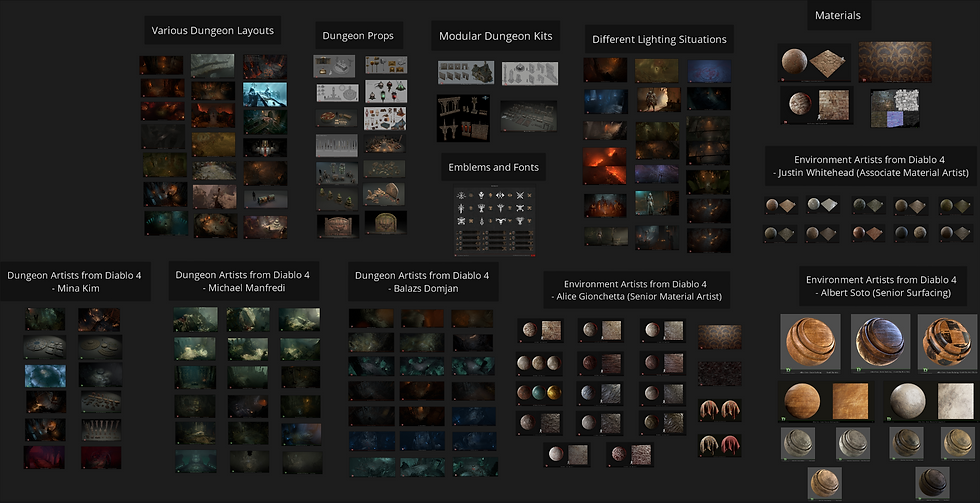Select the brick wall sphere image under Materials

coord(818,105)
